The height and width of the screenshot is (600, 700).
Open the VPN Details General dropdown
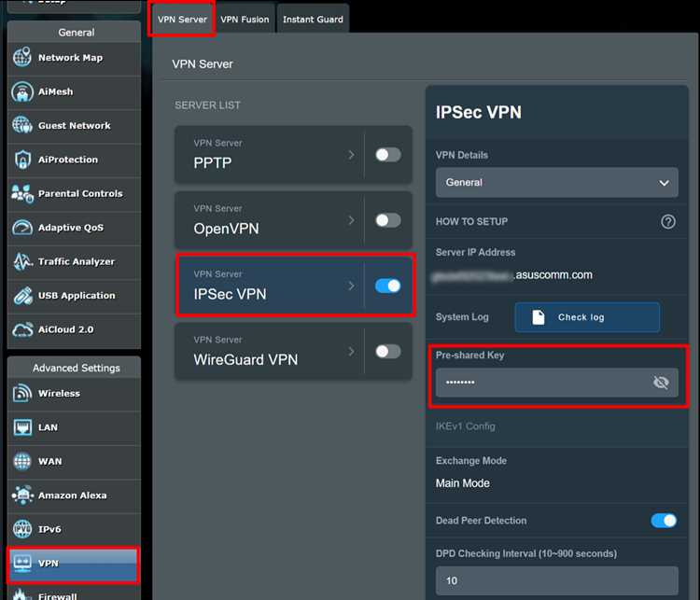(x=556, y=183)
